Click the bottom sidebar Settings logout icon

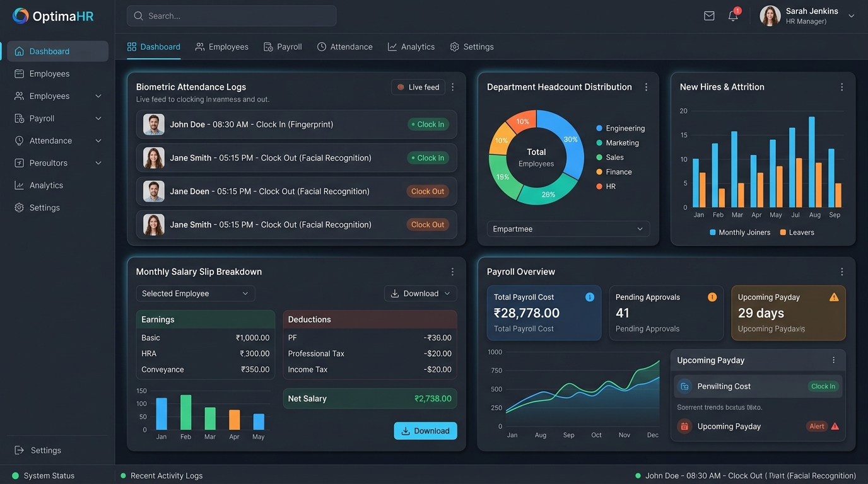[19, 451]
